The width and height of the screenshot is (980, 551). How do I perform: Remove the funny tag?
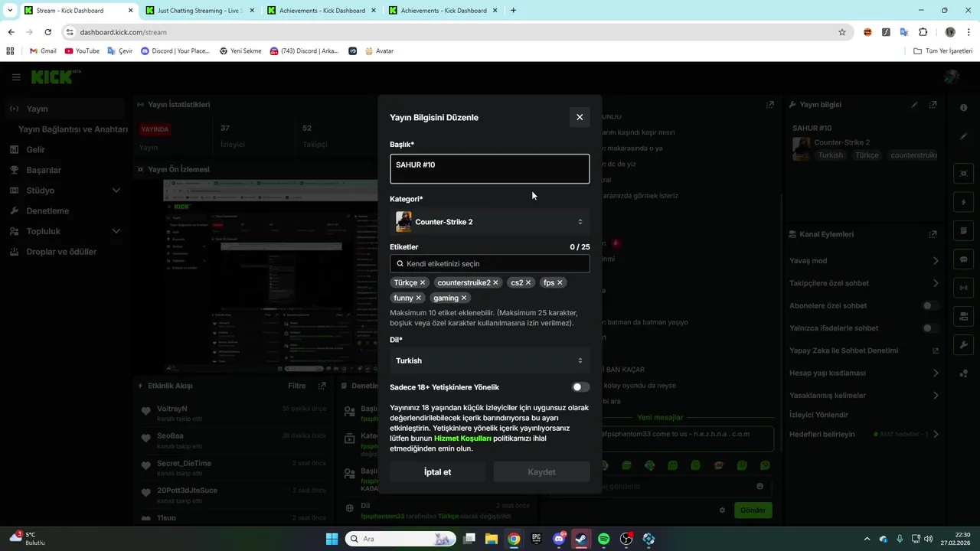coord(418,298)
